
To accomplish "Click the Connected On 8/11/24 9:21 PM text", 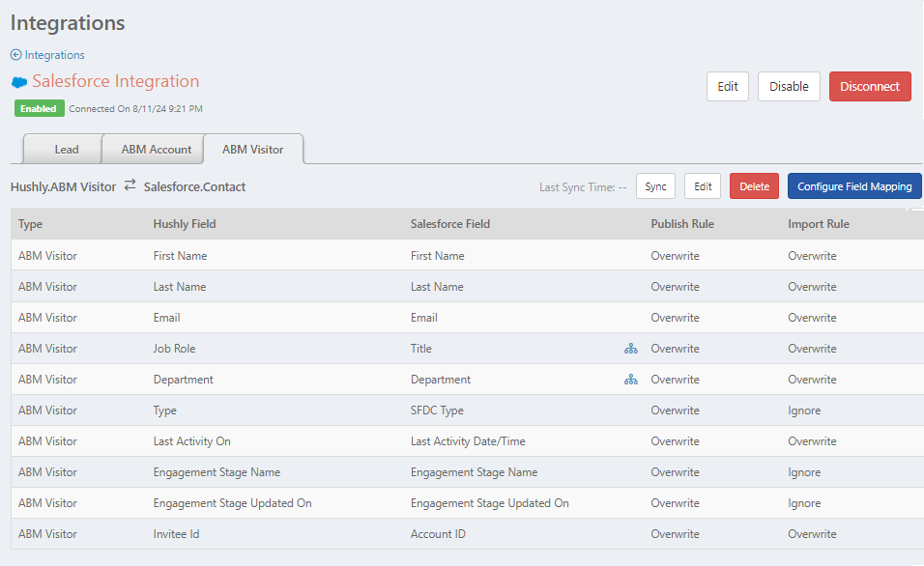I will click(x=135, y=109).
